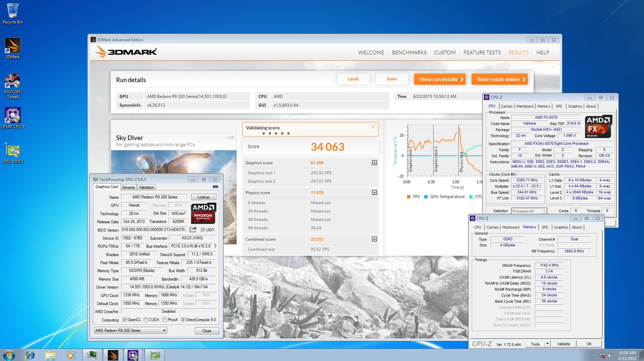This screenshot has height=361, width=644.
Task: Click the AMD FX logo in CPU-Z
Action: [598, 126]
